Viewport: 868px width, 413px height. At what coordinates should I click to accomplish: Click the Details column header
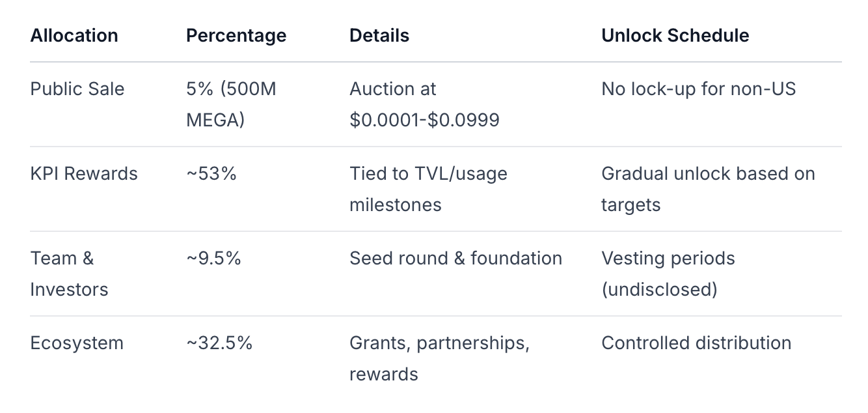coord(379,35)
